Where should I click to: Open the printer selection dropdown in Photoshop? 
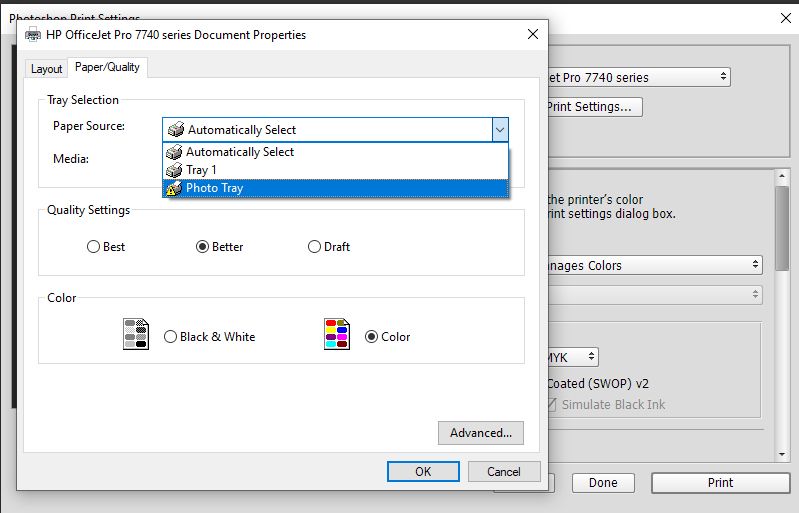pyautogui.click(x=639, y=77)
